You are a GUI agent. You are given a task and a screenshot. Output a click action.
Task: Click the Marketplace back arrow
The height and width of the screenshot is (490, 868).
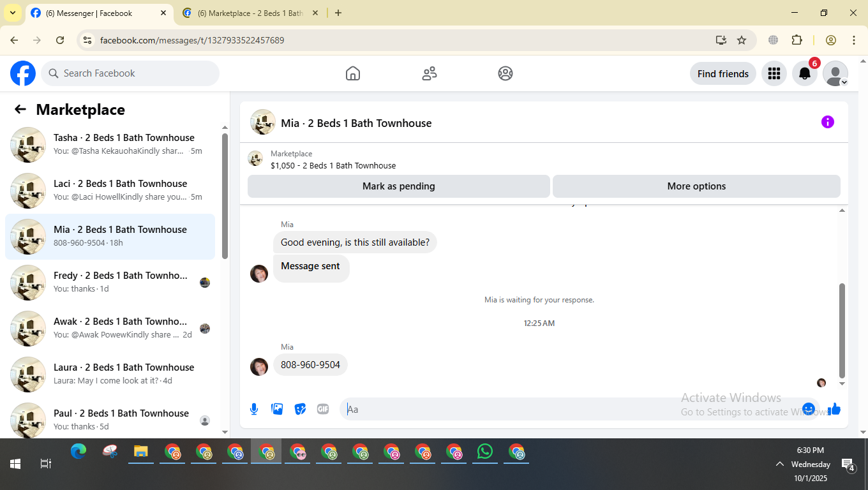click(20, 109)
